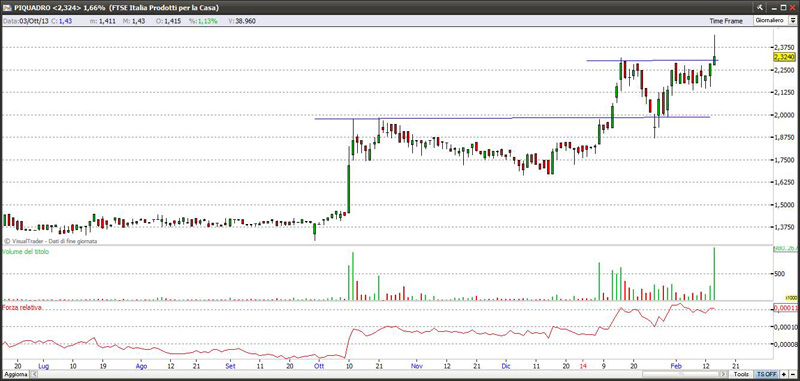The height and width of the screenshot is (381, 800).
Task: Click the 500 volume axis label
Action: click(779, 274)
